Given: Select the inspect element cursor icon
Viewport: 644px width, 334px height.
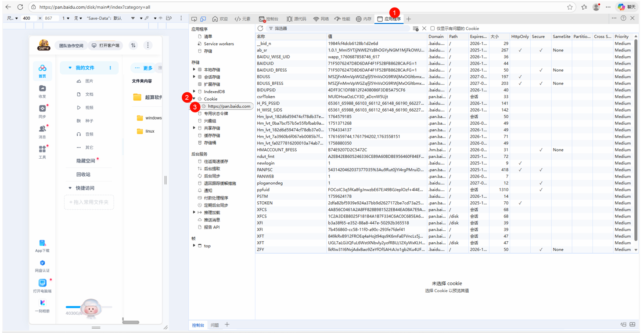Looking at the screenshot, I should (194, 19).
